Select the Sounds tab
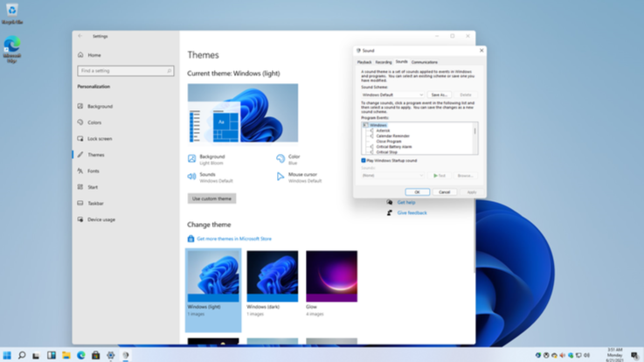Screen dimensions: 644x362 coord(401,61)
